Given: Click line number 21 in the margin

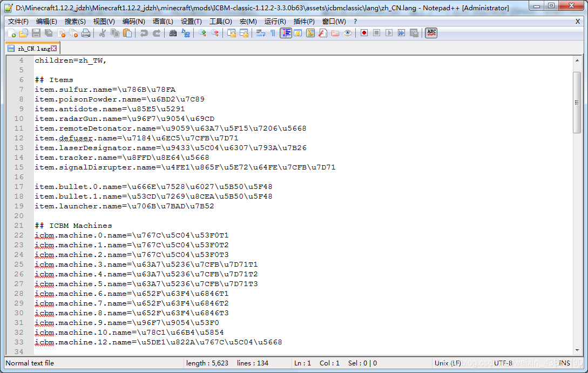Looking at the screenshot, I should [x=19, y=226].
